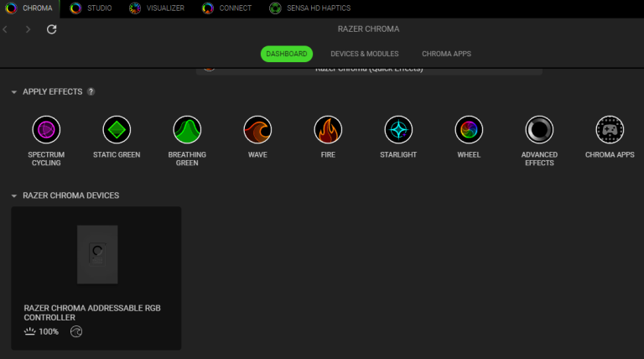Activate the Wave lighting effect
Screen dimensions: 644x359
pos(257,130)
